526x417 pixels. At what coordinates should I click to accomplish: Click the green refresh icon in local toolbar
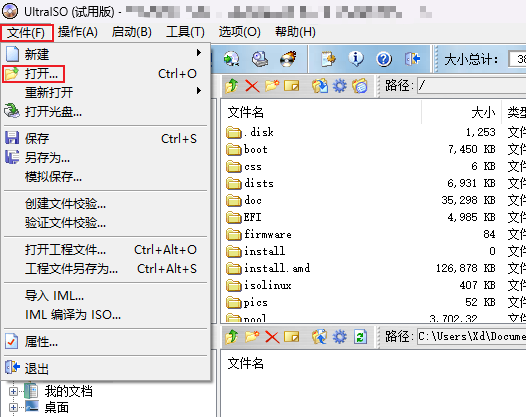360,336
